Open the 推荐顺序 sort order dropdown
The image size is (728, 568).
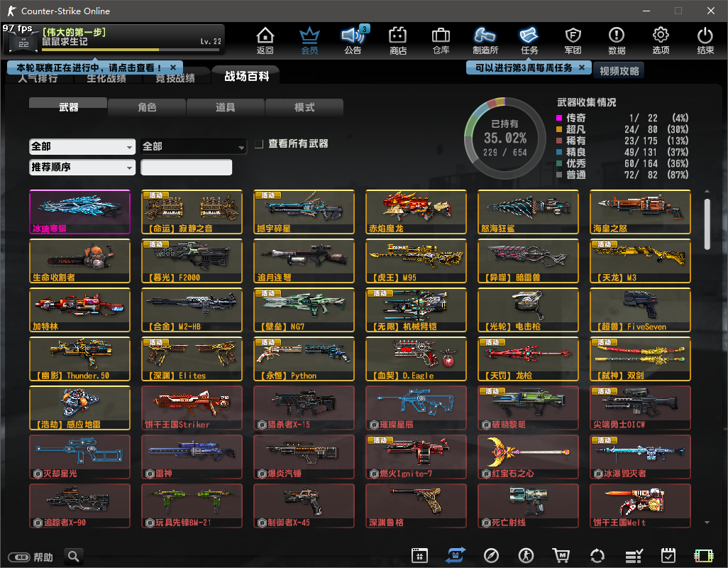[x=82, y=167]
